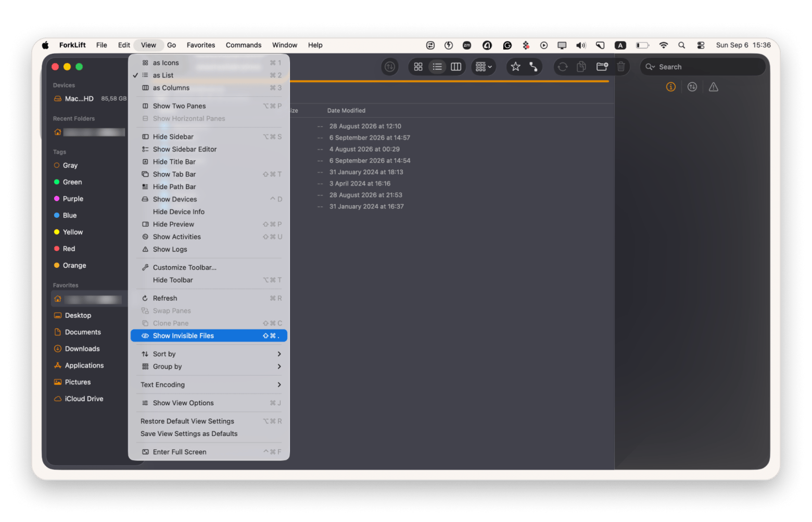Choose Enter Full Screen

pos(209,452)
